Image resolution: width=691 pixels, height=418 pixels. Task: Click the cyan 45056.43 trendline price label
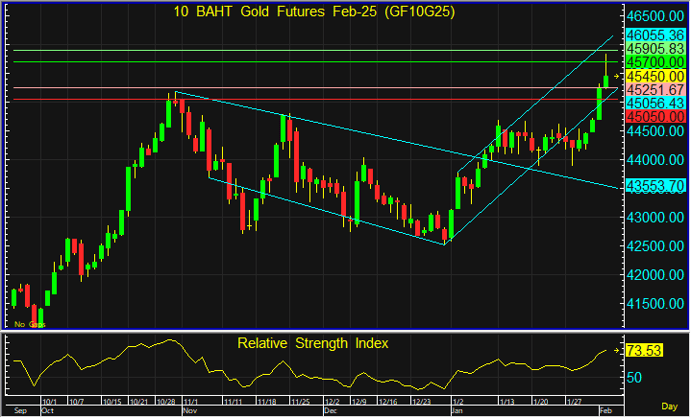tap(654, 103)
